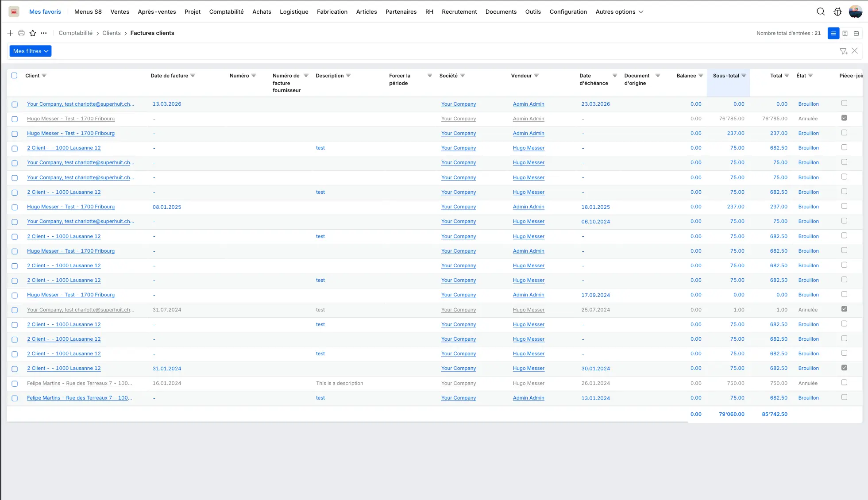Open the Total column filter
Viewport: 868px width, 500px height.
[787, 76]
